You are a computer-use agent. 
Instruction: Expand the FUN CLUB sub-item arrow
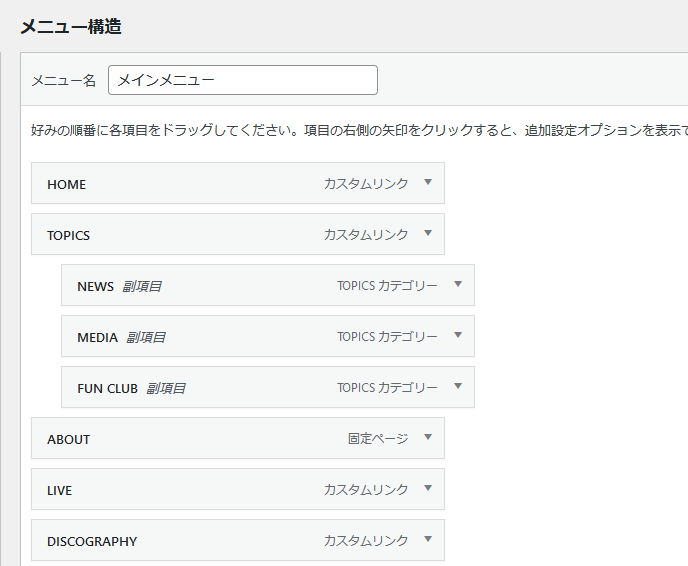[457, 387]
